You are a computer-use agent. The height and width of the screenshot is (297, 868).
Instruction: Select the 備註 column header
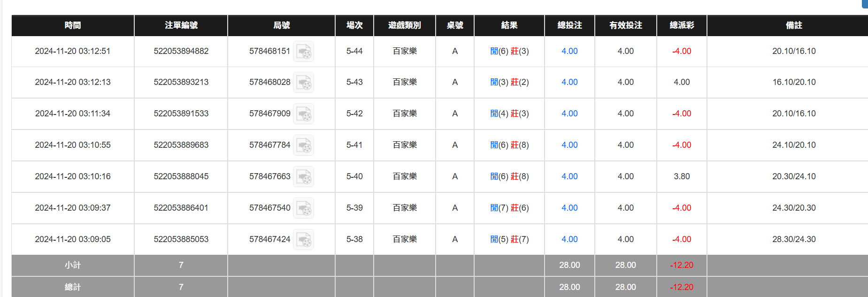pyautogui.click(x=794, y=25)
